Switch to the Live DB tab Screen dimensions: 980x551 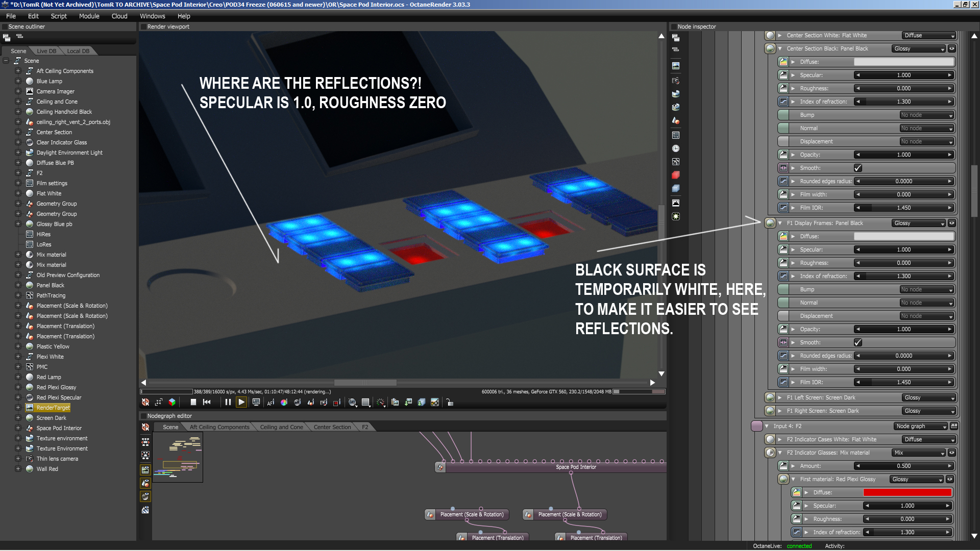[x=46, y=51]
